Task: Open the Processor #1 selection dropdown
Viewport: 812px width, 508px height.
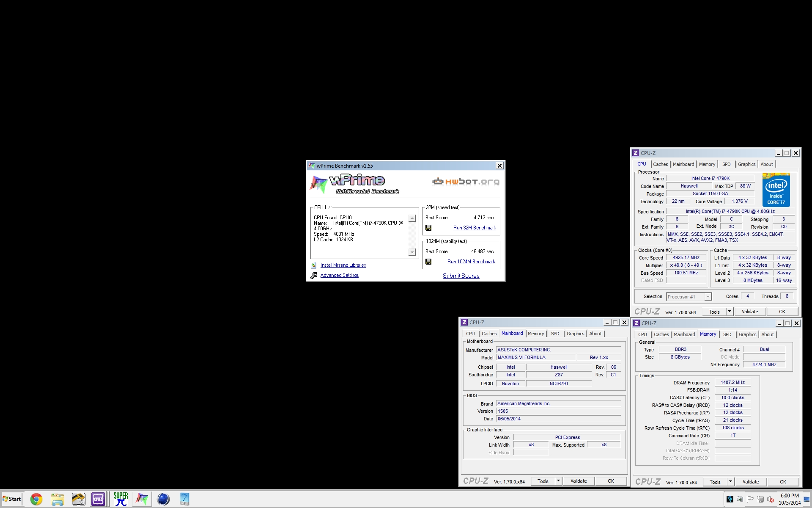Action: click(x=689, y=297)
